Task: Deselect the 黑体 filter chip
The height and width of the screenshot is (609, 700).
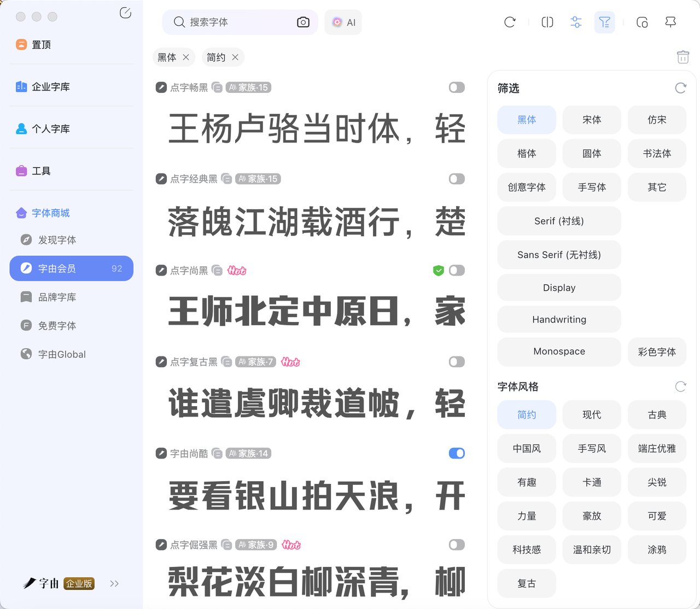Action: click(527, 120)
